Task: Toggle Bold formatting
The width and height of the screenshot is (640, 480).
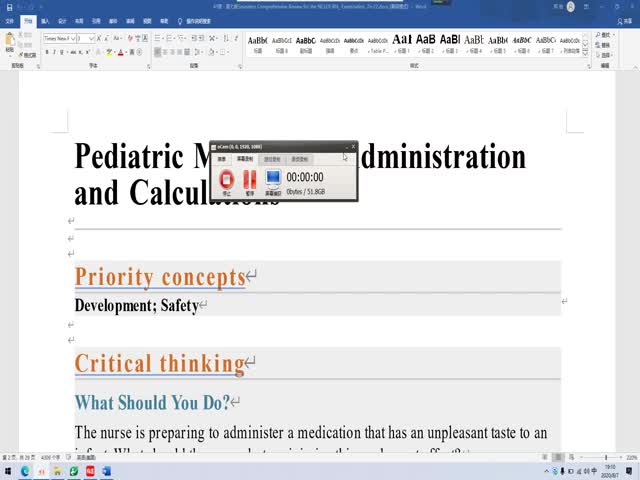Action: pyautogui.click(x=47, y=51)
